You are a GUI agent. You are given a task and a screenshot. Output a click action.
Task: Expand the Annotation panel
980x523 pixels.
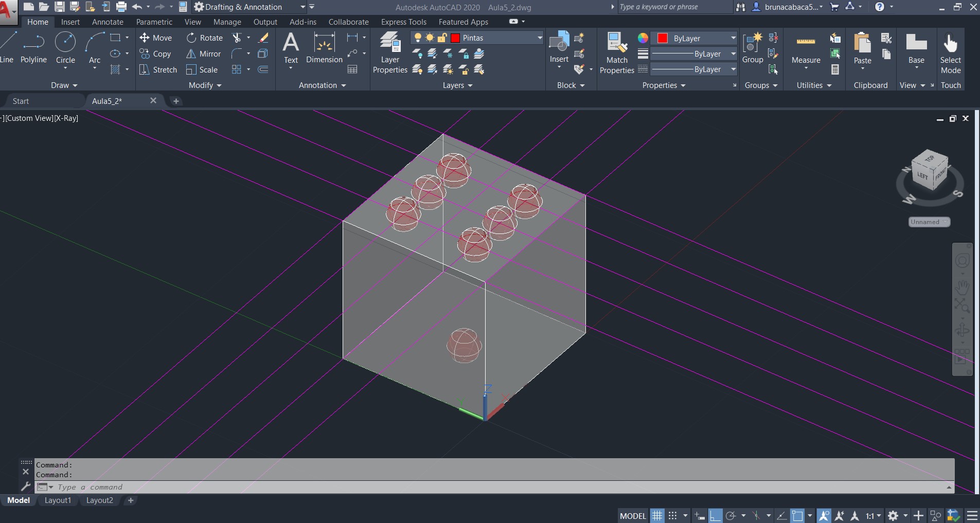[322, 85]
